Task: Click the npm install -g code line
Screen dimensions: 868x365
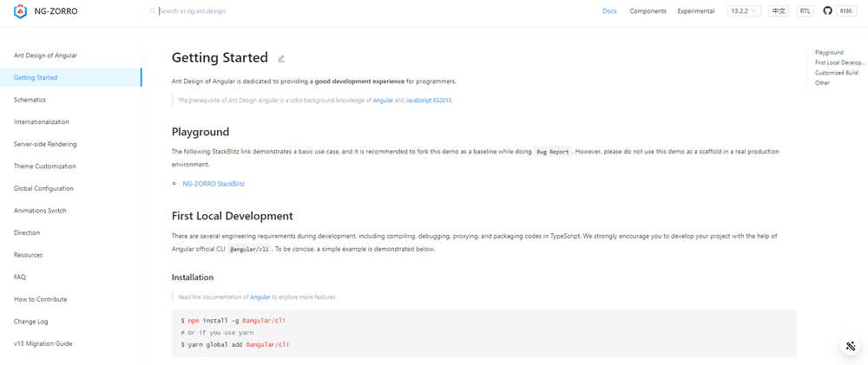Action: [233, 320]
